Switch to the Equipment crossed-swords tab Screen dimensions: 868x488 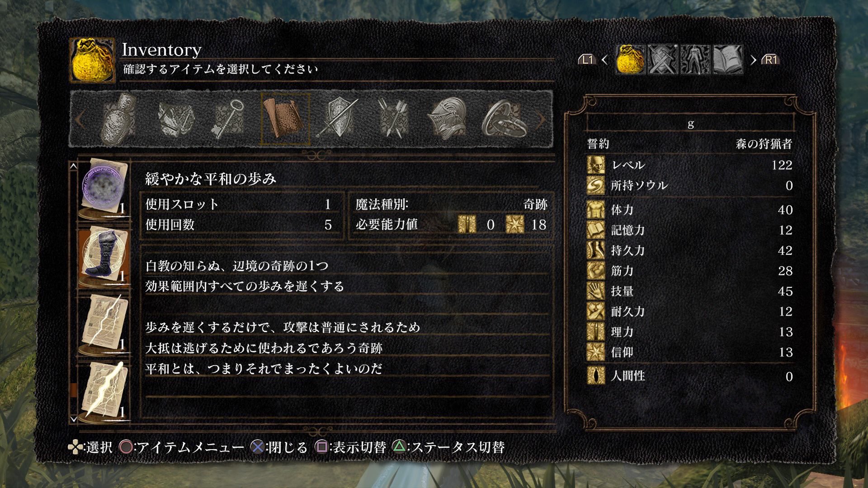point(663,59)
